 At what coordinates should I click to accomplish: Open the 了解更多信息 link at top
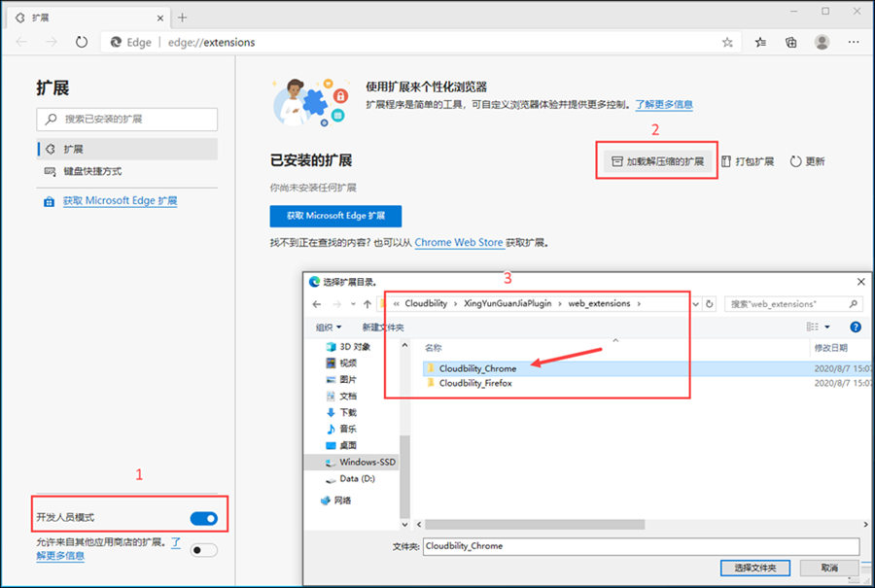point(664,104)
